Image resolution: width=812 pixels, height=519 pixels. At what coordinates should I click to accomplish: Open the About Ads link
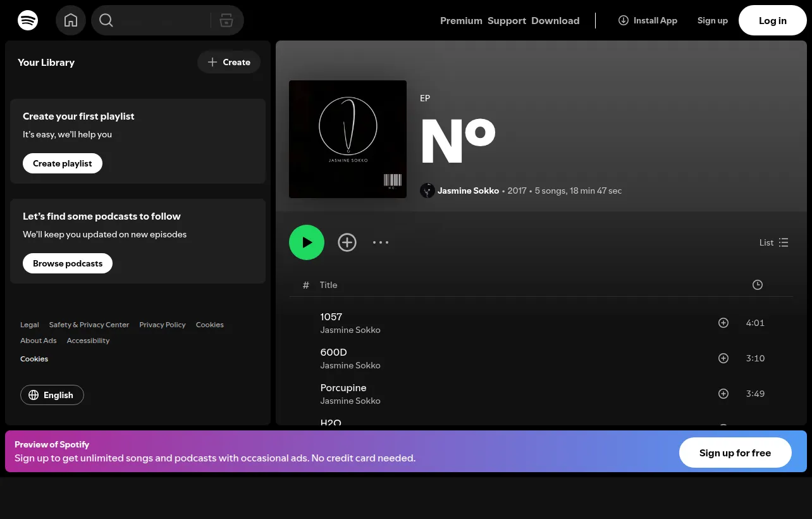[39, 341]
